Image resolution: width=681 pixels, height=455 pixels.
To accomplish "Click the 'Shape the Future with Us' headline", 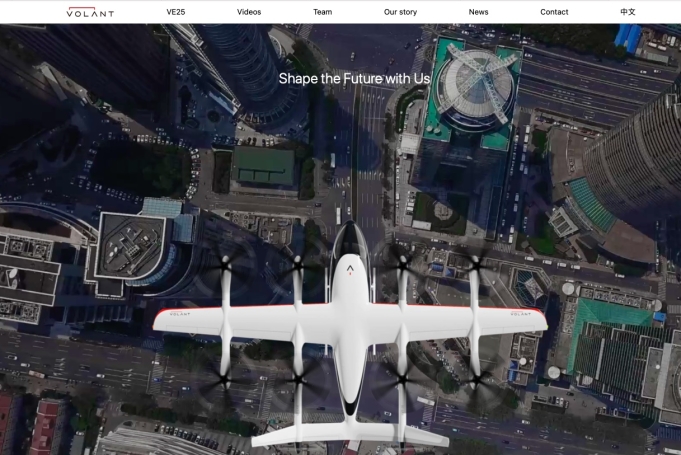I will click(354, 79).
